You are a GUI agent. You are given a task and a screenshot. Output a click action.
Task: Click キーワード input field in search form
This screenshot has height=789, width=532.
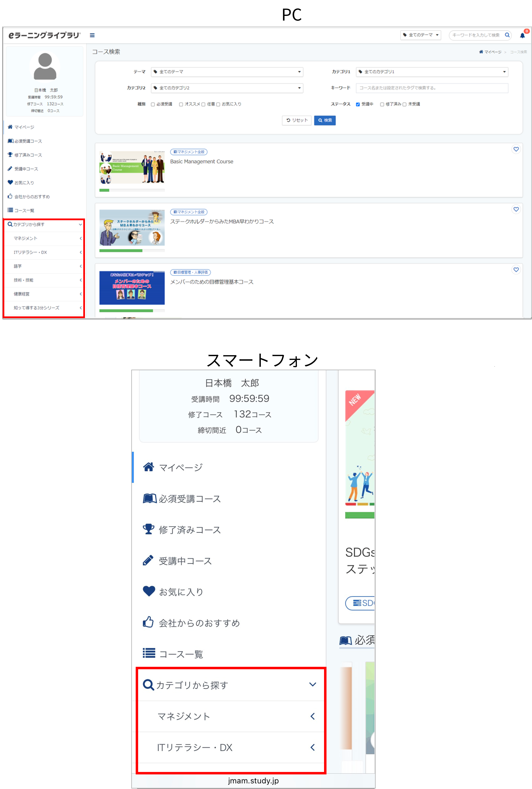coord(432,88)
